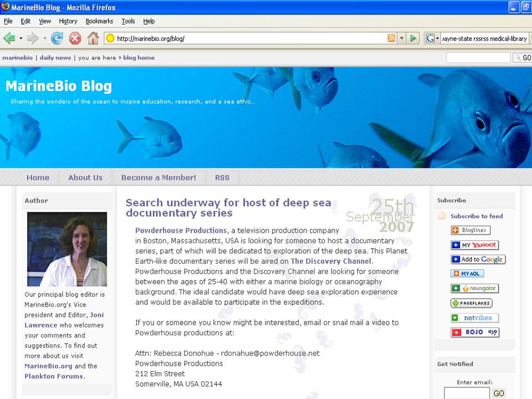Stop loading with the red X icon
Viewport: 532px width, 399px height.
(75, 38)
